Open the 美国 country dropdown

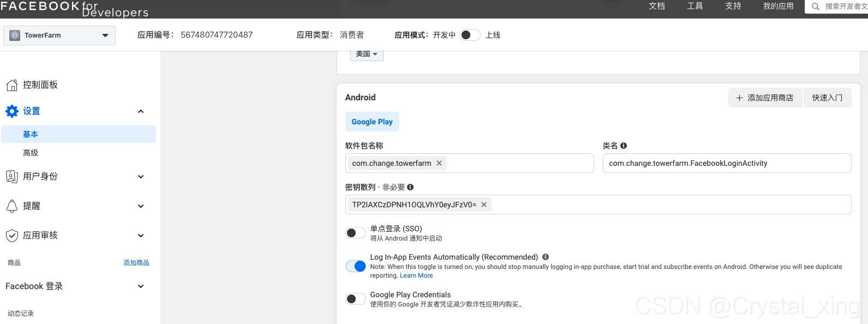click(x=367, y=54)
